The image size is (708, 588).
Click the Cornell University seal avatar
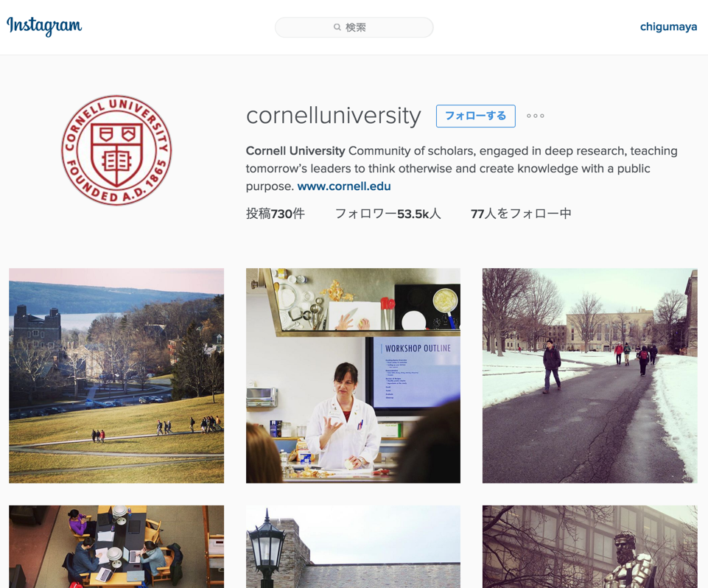pos(116,150)
